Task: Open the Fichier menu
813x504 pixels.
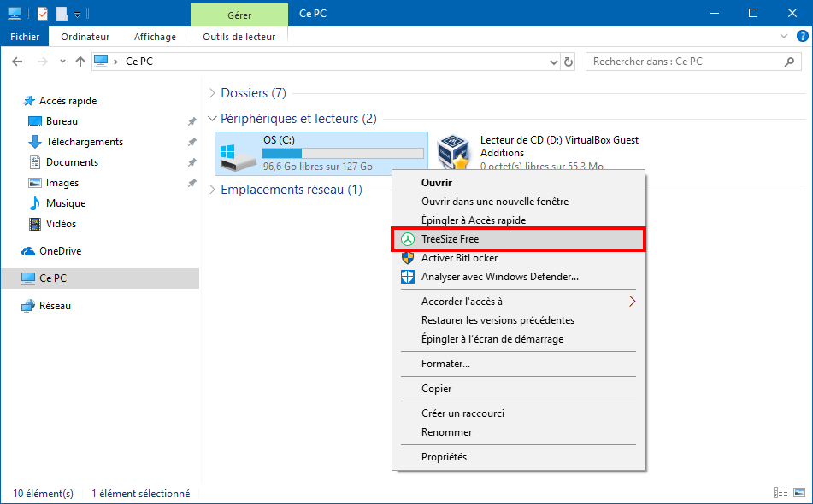Action: tap(25, 37)
